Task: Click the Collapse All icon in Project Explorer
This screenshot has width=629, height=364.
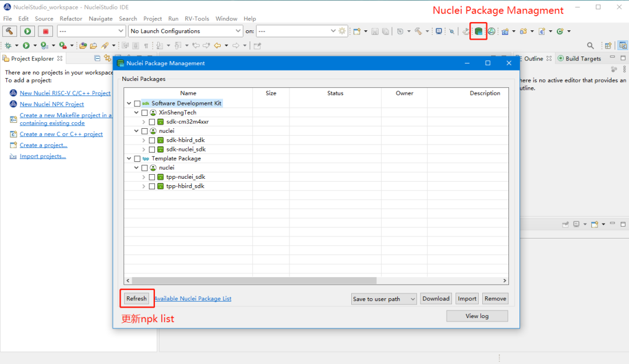Action: pyautogui.click(x=97, y=58)
